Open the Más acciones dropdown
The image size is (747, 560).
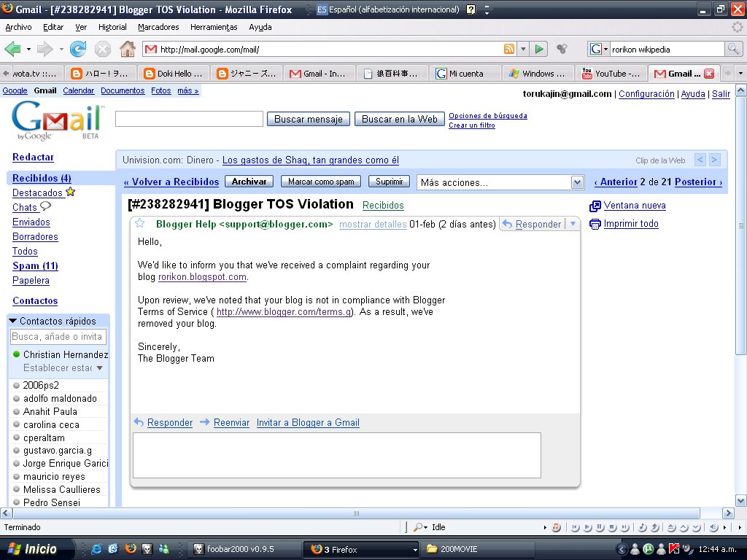[500, 182]
